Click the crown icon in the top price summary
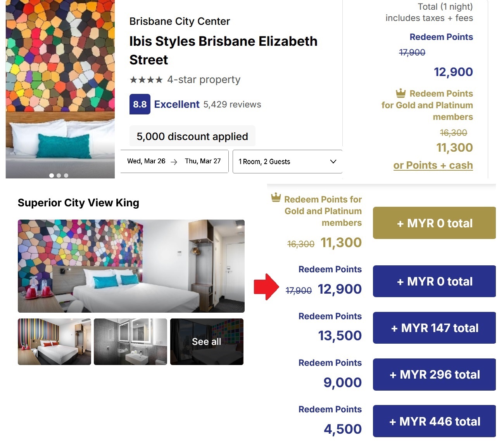The height and width of the screenshot is (443, 504). coord(400,93)
